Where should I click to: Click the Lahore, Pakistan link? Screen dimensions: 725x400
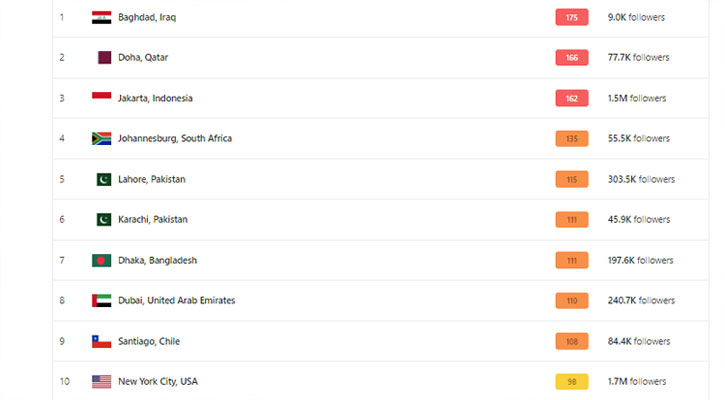click(x=153, y=179)
